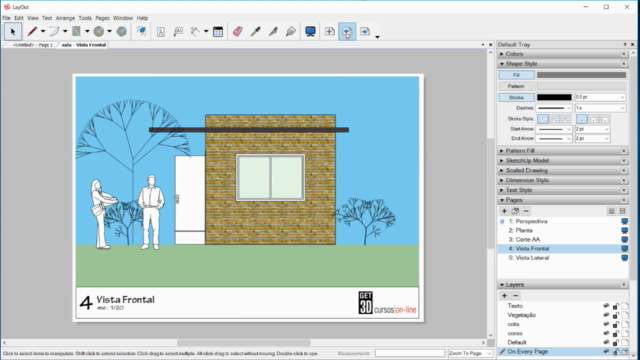The width and height of the screenshot is (640, 360).
Task: Start presentation with monitor icon
Action: pyautogui.click(x=310, y=31)
